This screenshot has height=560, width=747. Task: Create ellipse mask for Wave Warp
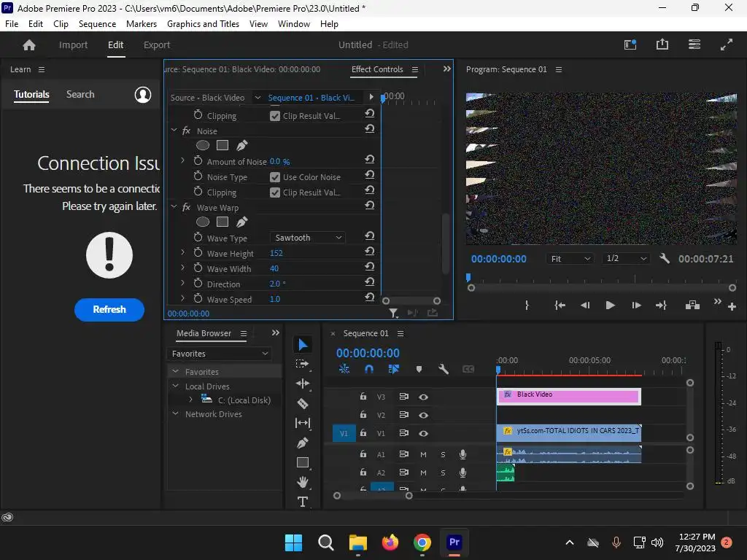point(203,222)
